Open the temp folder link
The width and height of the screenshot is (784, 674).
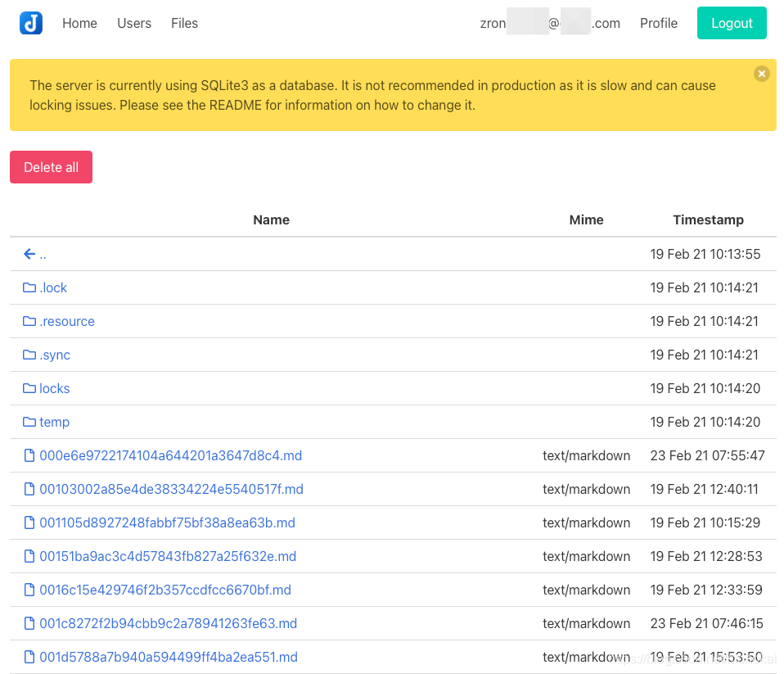(x=55, y=422)
